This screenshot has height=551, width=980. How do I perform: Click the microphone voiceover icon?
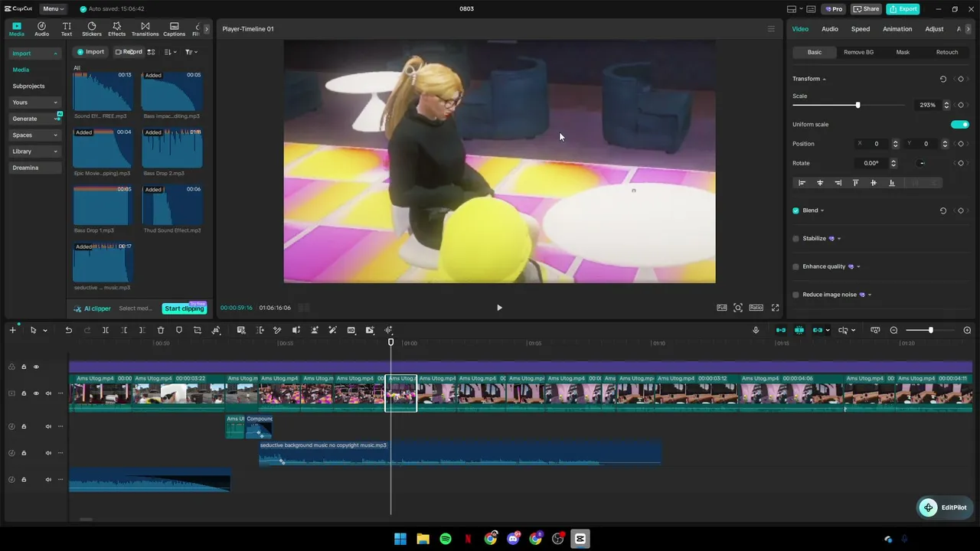(756, 331)
